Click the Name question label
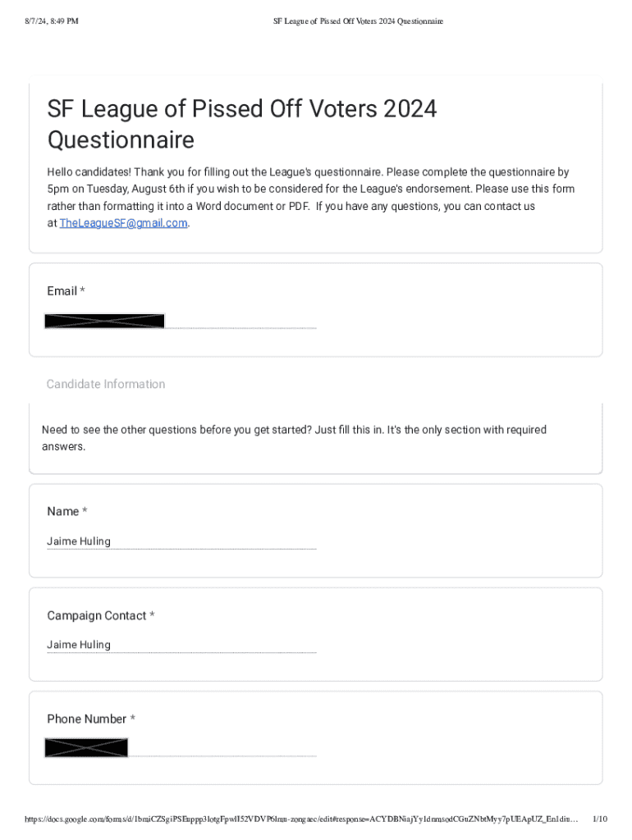Viewport: 632px width, 840px height. (63, 511)
